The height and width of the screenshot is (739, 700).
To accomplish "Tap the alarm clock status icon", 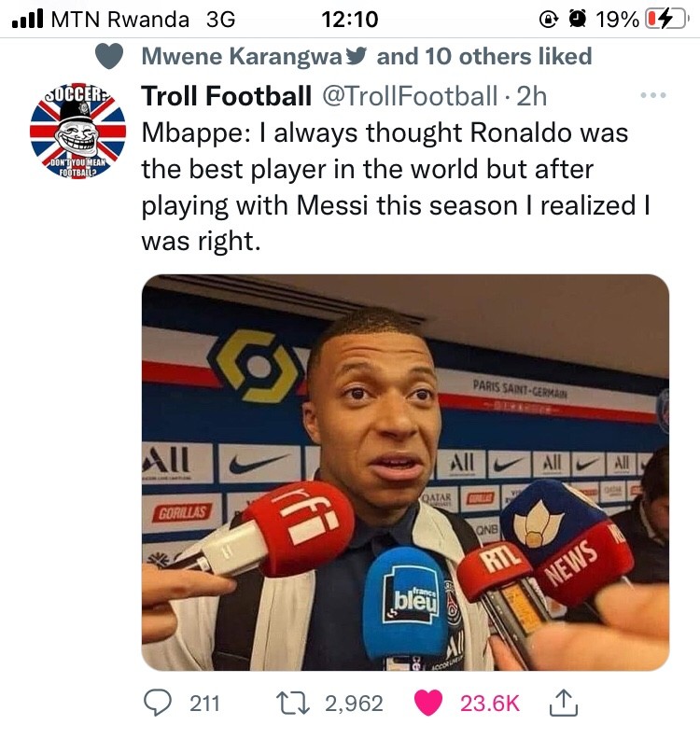I will [x=577, y=19].
